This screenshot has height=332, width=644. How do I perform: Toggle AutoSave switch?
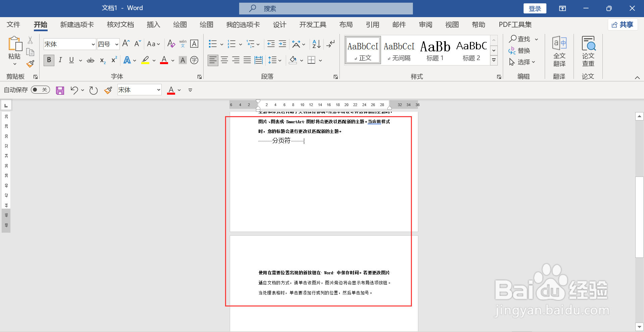40,90
